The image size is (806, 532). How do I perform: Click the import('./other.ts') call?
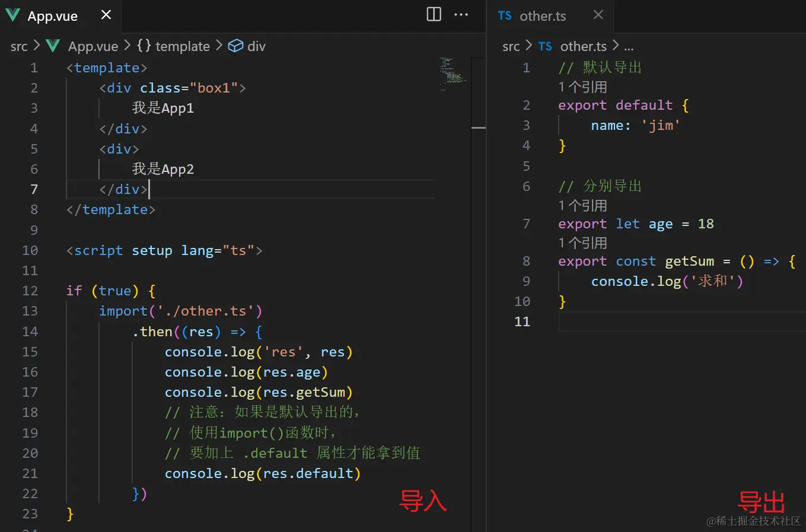click(x=180, y=311)
